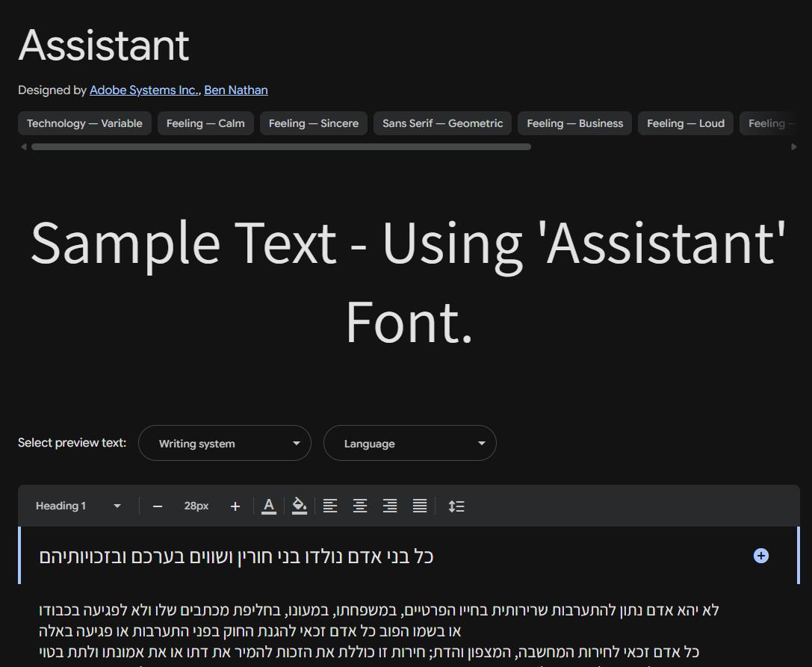Click into the Sample Text preview

pos(408,282)
